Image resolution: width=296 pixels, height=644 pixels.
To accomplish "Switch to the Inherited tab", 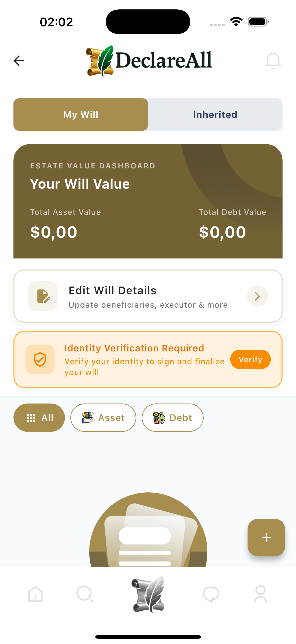I will tap(215, 115).
